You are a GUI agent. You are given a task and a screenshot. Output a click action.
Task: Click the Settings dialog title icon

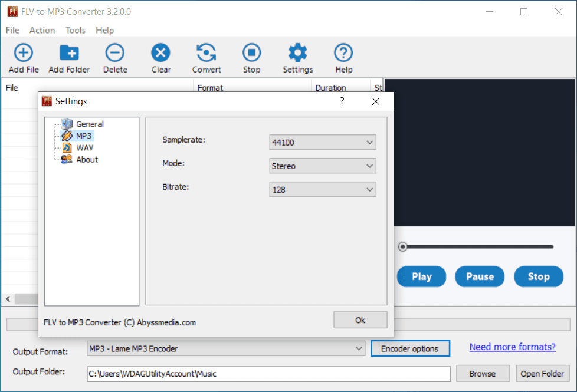tap(47, 101)
